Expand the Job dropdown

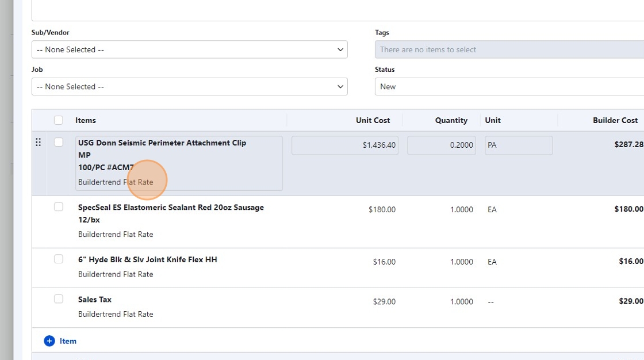tap(189, 86)
